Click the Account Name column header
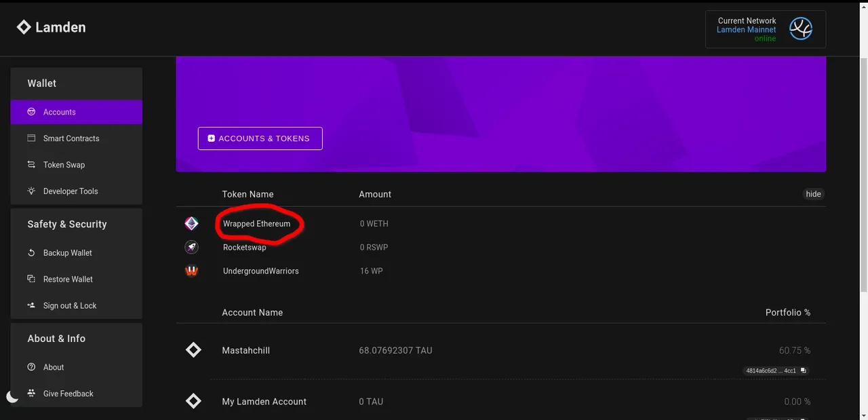This screenshot has height=420, width=868. pyautogui.click(x=252, y=313)
